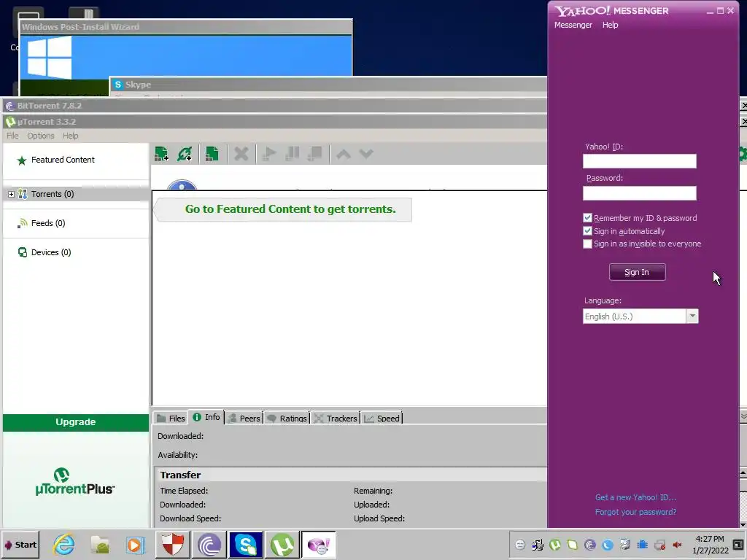Screen dimensions: 747x560
Task: Click the Yahoo! ID input field
Action: [639, 161]
